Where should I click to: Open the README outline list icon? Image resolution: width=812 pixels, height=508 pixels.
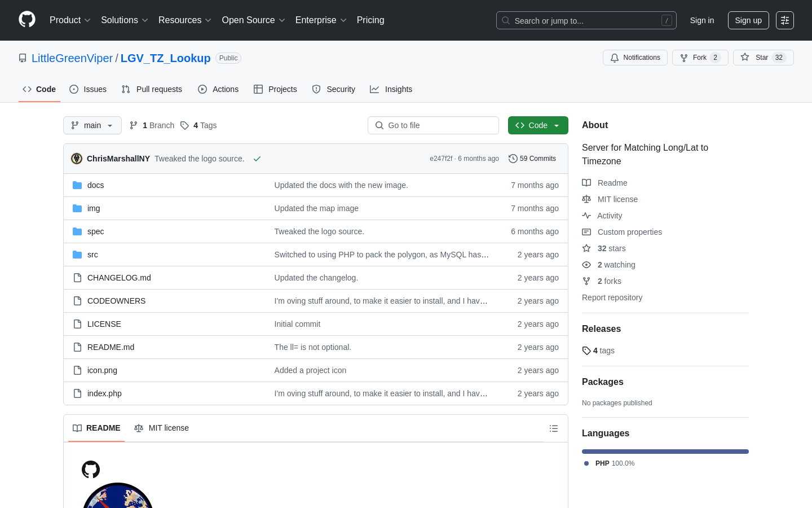click(x=554, y=428)
